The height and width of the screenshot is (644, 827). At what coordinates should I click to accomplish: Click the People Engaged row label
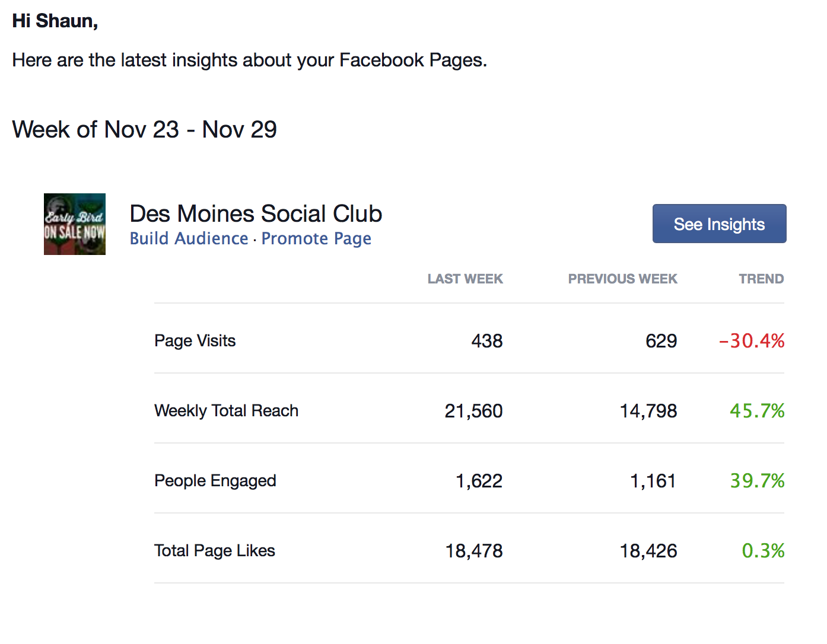[x=215, y=481]
